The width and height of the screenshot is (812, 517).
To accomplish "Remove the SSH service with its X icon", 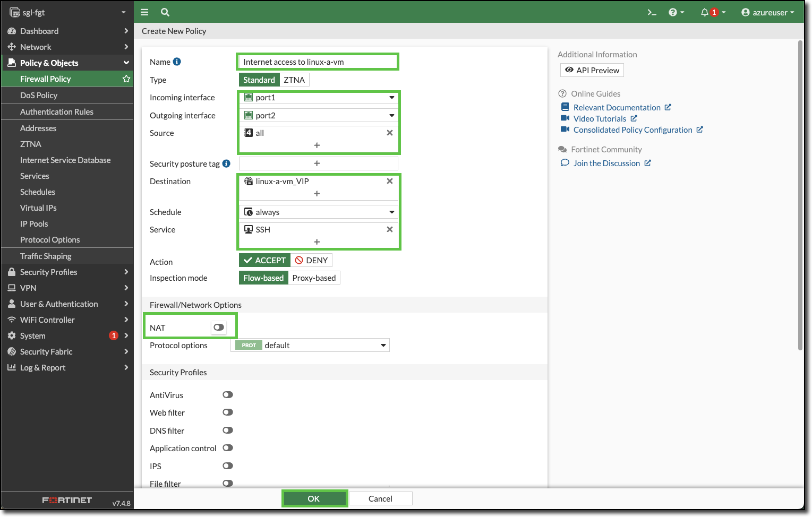I will coord(389,229).
